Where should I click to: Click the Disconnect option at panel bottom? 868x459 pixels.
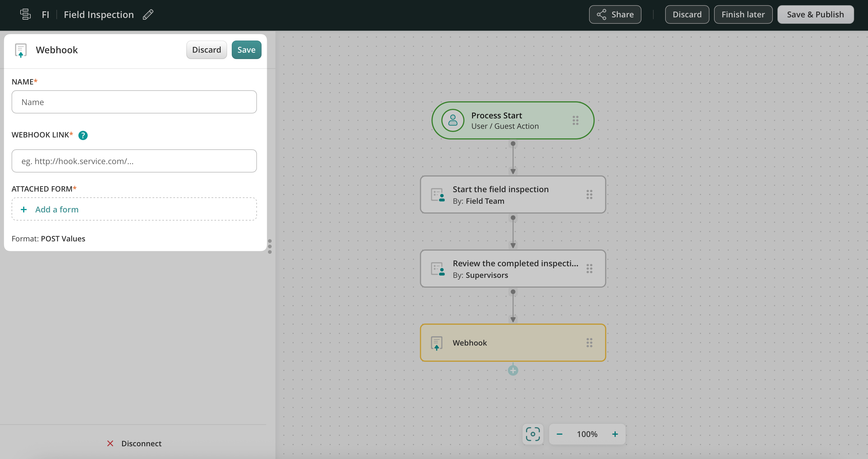135,443
